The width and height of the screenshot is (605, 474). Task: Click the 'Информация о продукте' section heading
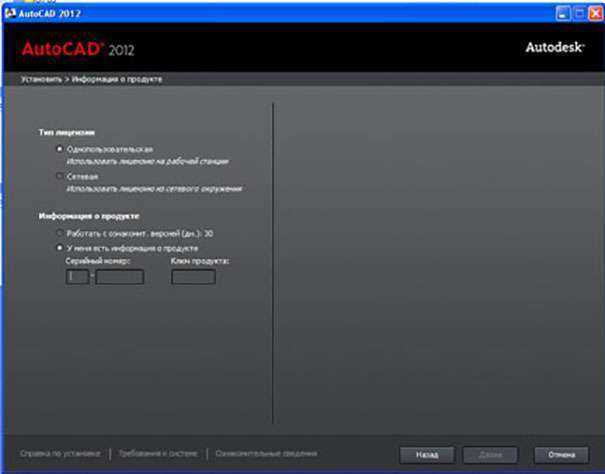point(89,216)
